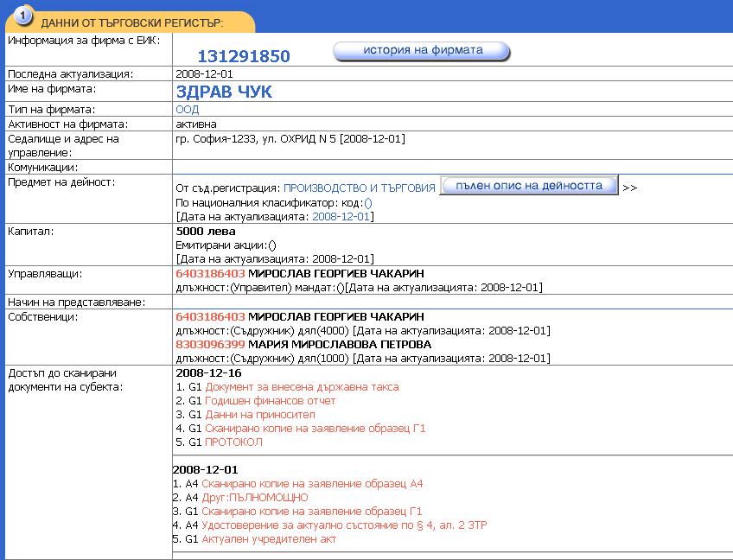Image resolution: width=733 pixels, height=560 pixels.
Task: Open образец Г1 scanned copy under 2008-12-16
Action: click(x=316, y=428)
